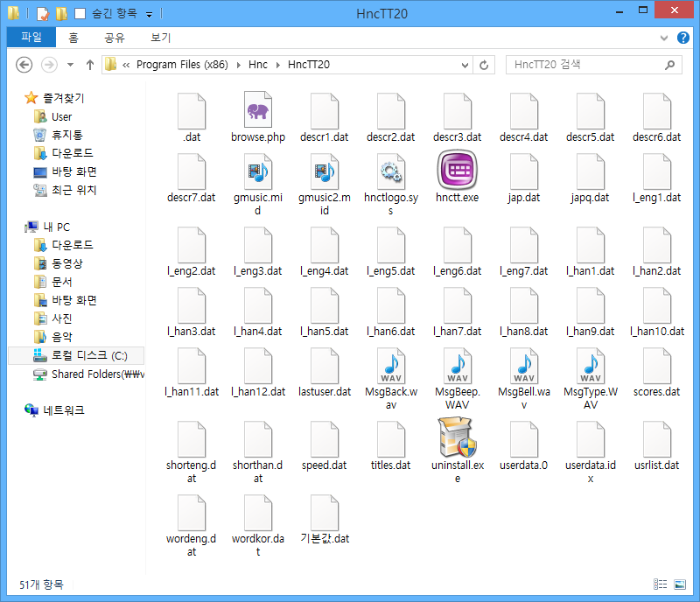Open 휴지통 Recycle Bin in navigation pane
700x602 pixels.
pyautogui.click(x=67, y=135)
